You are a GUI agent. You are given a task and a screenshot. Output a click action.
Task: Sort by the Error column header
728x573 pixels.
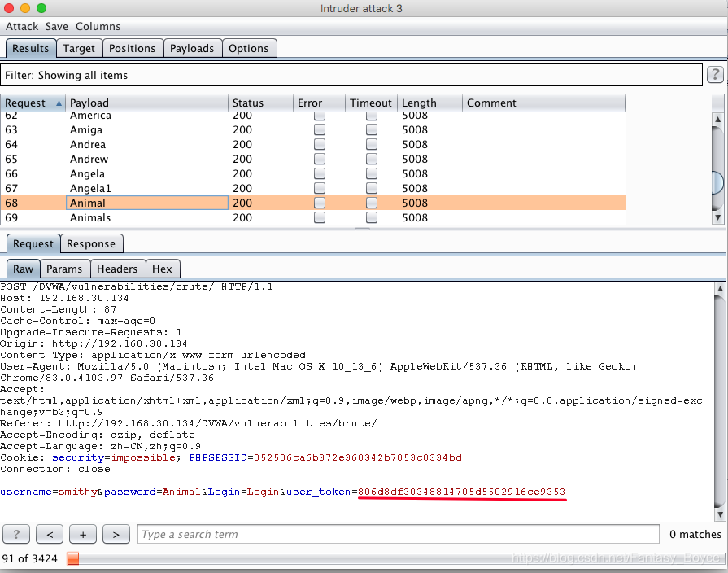320,103
